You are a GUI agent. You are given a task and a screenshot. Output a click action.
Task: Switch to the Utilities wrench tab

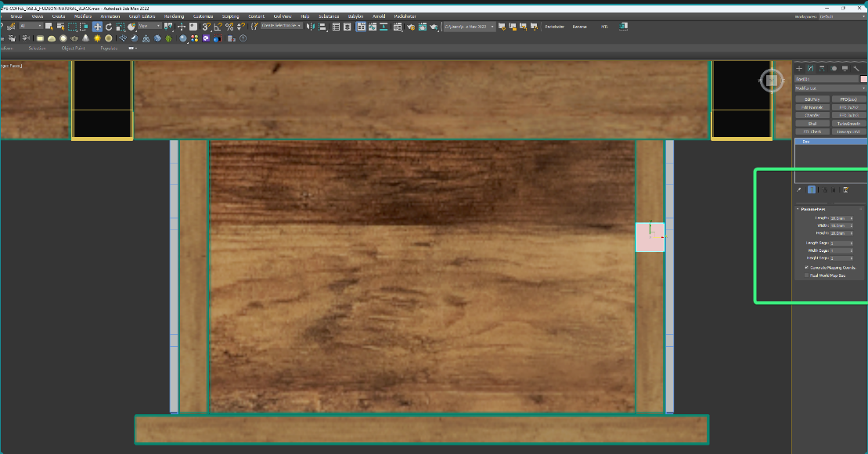[x=857, y=69]
